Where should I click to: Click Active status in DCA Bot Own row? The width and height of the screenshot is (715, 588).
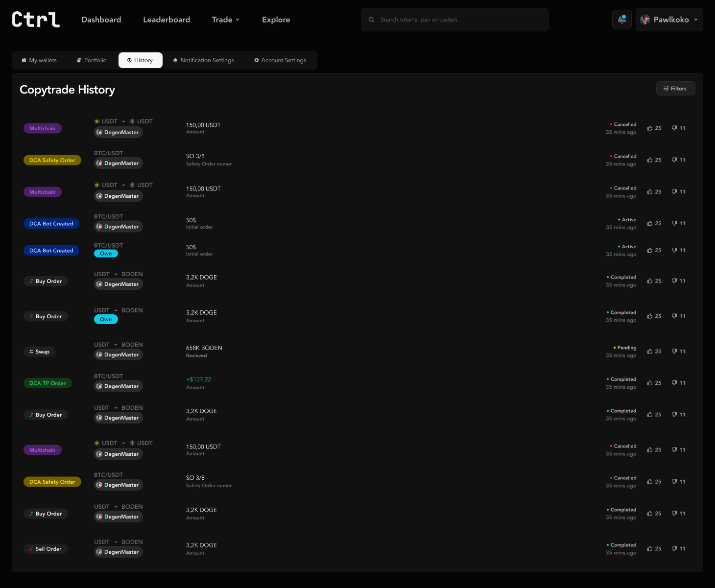(627, 247)
